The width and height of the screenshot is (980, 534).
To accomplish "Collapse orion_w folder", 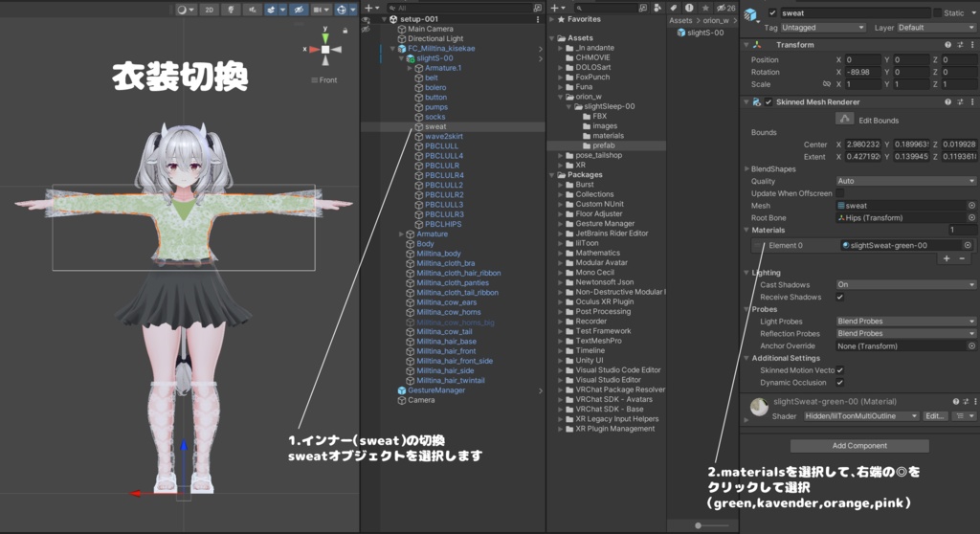I will (x=560, y=97).
